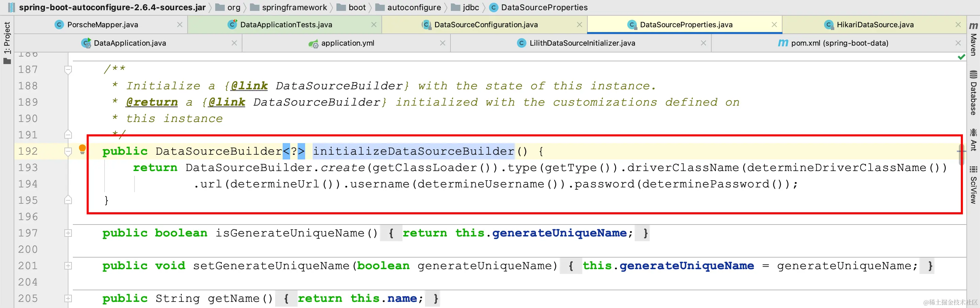This screenshot has width=980, height=308.
Task: Close the DataApplication.java tab
Action: [234, 43]
